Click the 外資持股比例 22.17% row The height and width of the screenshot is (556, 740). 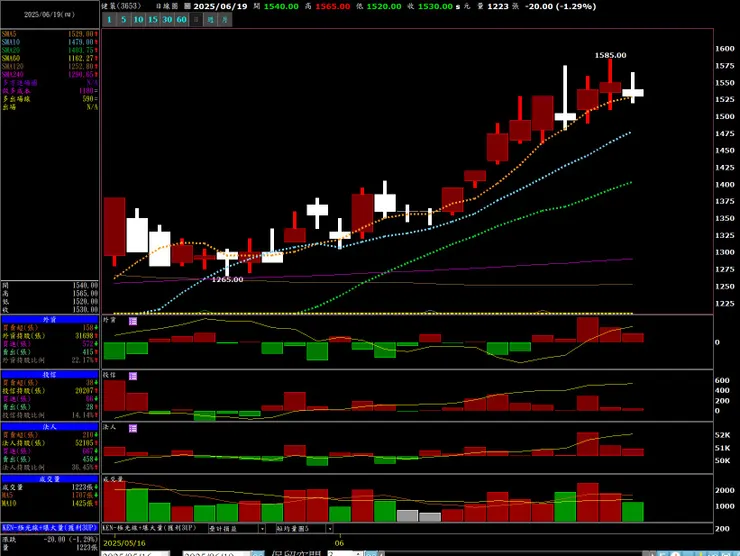50,360
